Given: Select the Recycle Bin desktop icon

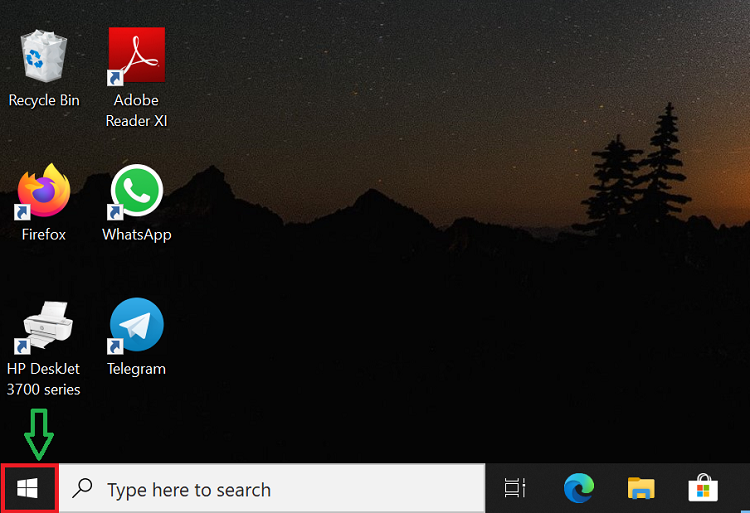Looking at the screenshot, I should 43,56.
